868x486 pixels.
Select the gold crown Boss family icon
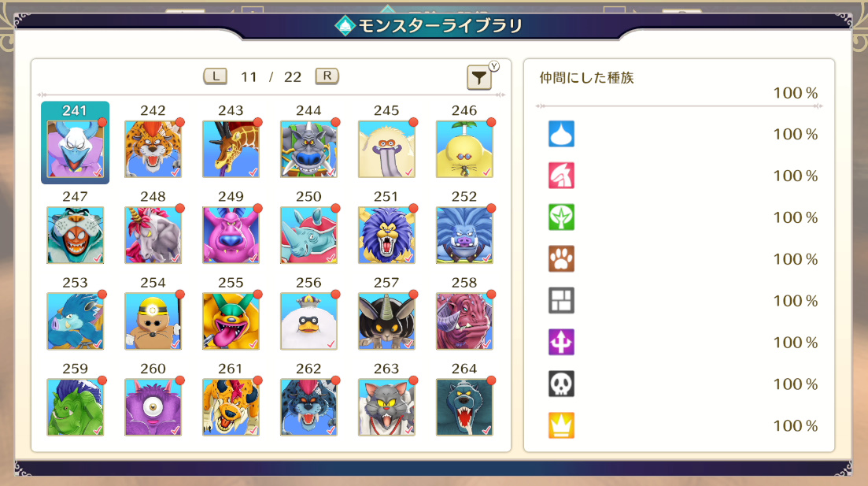click(561, 425)
